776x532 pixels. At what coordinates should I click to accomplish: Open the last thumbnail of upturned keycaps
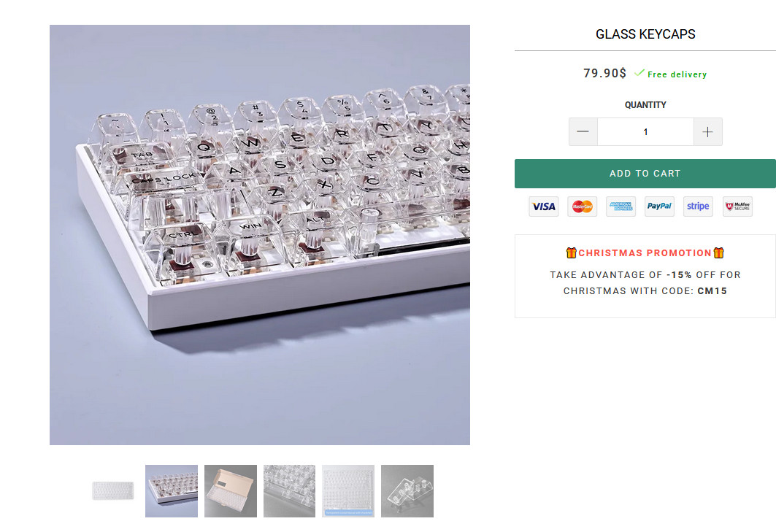pyautogui.click(x=407, y=491)
